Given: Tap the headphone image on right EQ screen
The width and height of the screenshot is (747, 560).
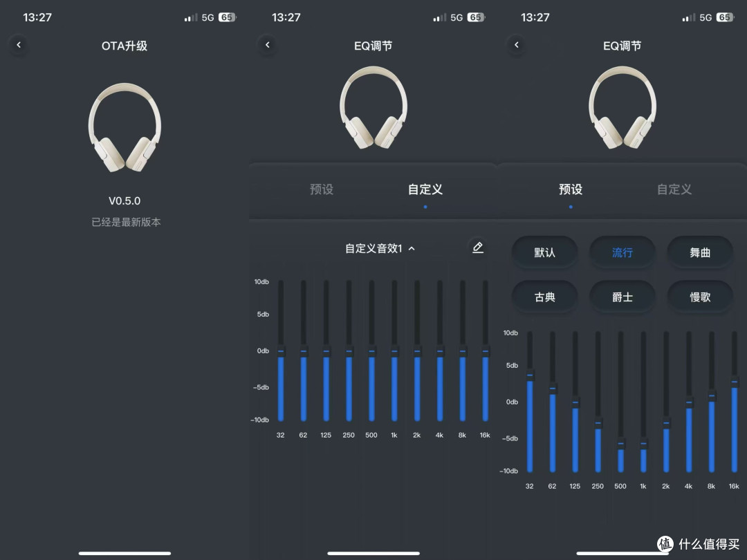Looking at the screenshot, I should (x=622, y=108).
